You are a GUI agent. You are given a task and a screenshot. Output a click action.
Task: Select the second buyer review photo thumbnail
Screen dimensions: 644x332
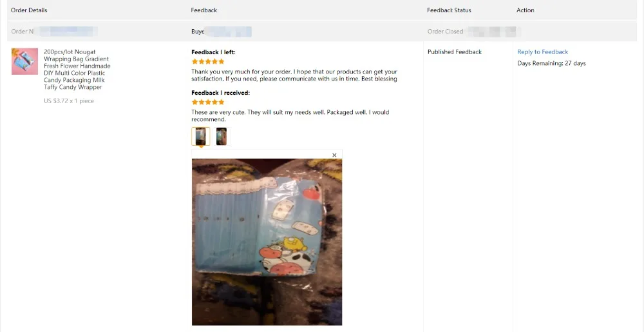tap(222, 136)
